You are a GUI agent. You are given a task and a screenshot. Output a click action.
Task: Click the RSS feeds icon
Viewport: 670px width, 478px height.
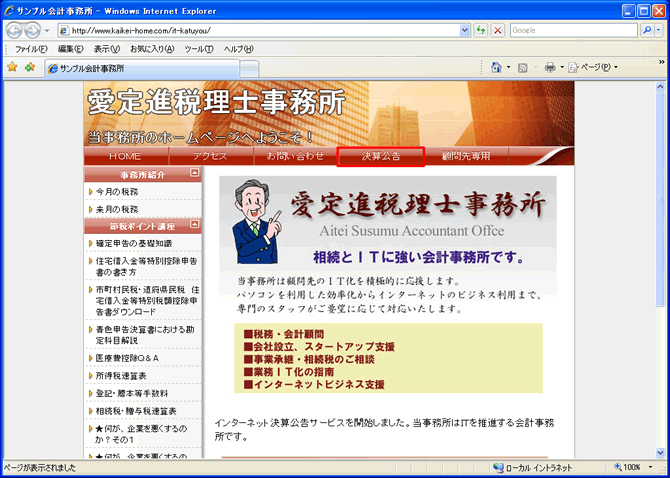(523, 67)
